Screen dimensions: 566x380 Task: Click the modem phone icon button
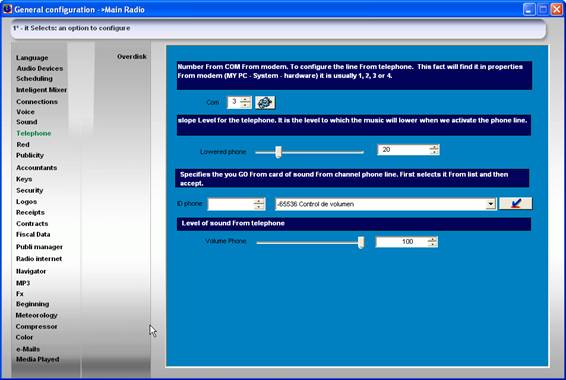(265, 103)
